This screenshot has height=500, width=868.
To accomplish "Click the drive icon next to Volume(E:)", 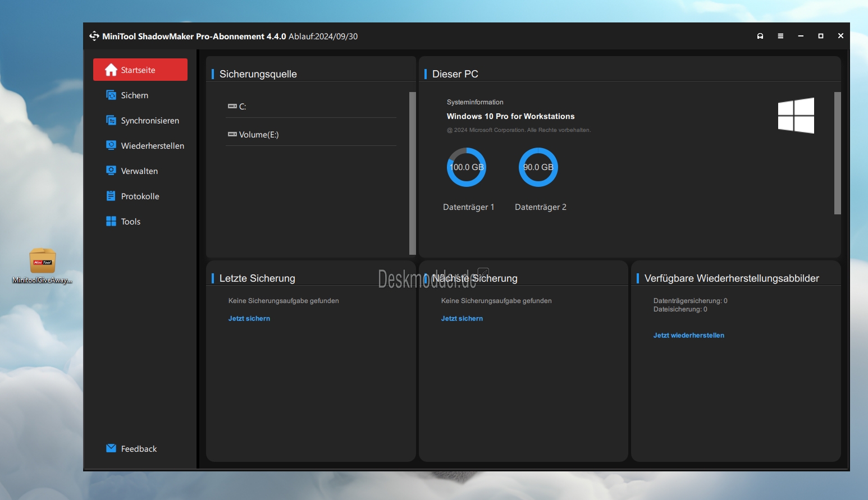I will (232, 134).
